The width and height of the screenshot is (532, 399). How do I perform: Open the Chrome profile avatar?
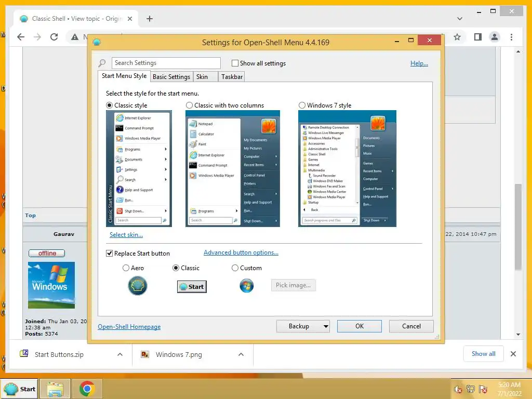coord(495,37)
